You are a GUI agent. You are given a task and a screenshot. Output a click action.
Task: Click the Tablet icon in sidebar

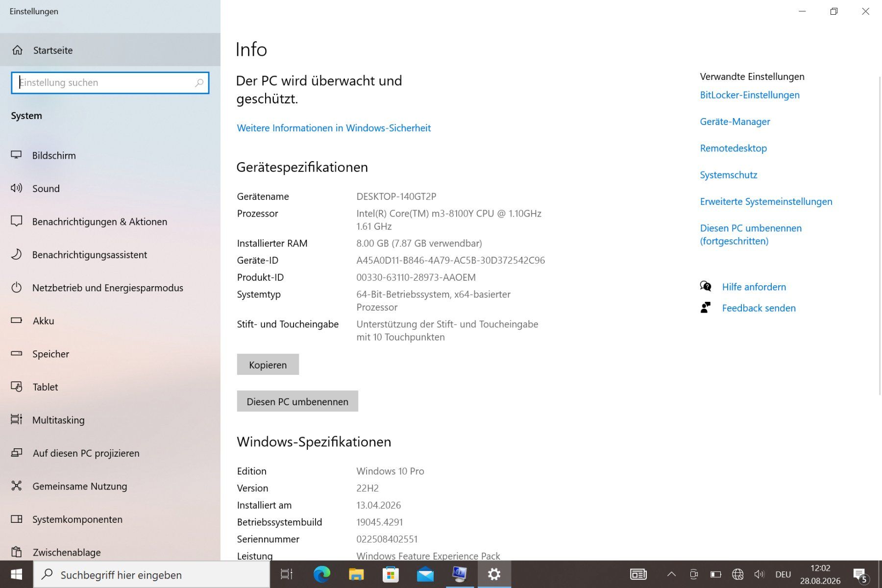[17, 387]
